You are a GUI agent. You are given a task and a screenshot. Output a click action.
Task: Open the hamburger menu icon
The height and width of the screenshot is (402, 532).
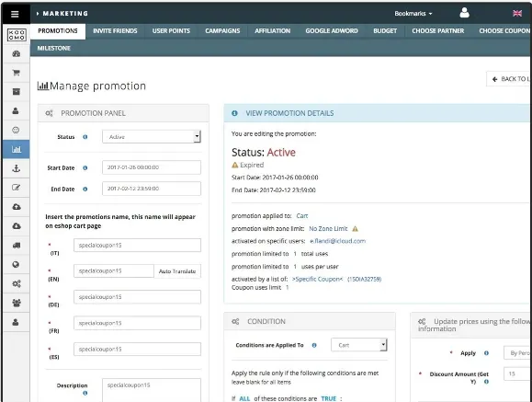[15, 14]
